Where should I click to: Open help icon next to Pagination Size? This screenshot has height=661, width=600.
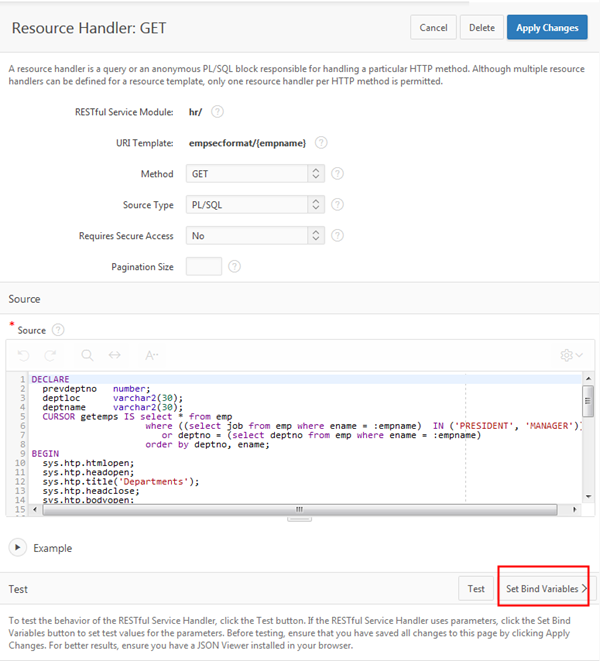coord(234,266)
